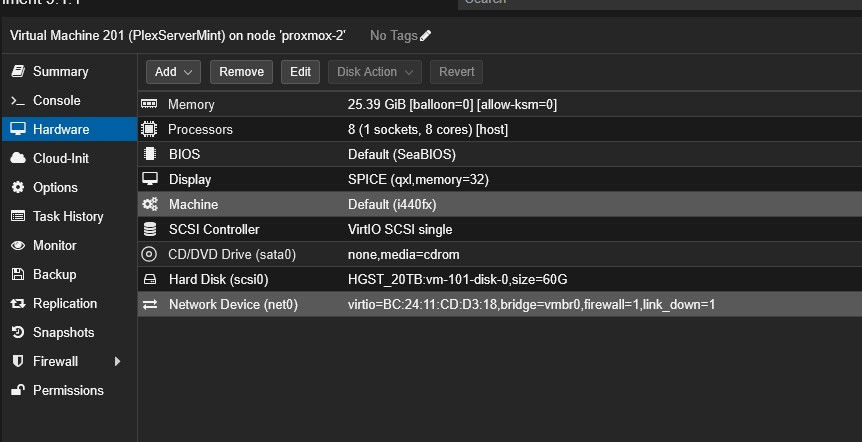Click the Memory RAM icon

point(149,104)
